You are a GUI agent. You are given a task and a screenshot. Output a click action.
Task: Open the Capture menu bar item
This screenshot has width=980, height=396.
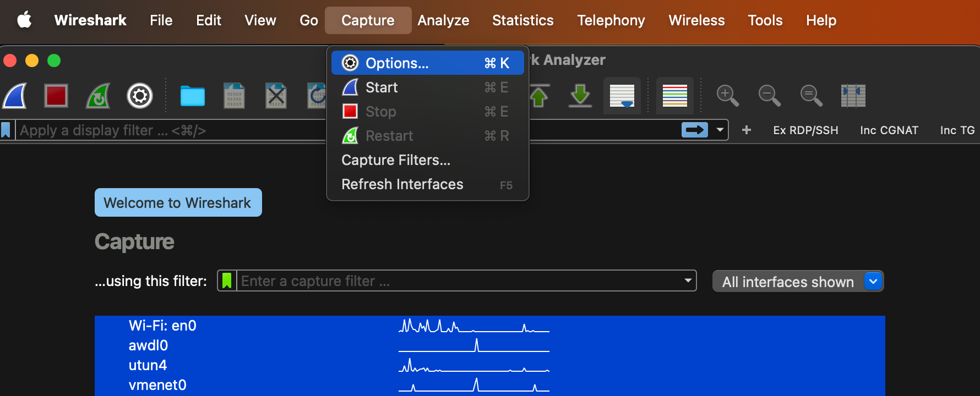point(368,20)
